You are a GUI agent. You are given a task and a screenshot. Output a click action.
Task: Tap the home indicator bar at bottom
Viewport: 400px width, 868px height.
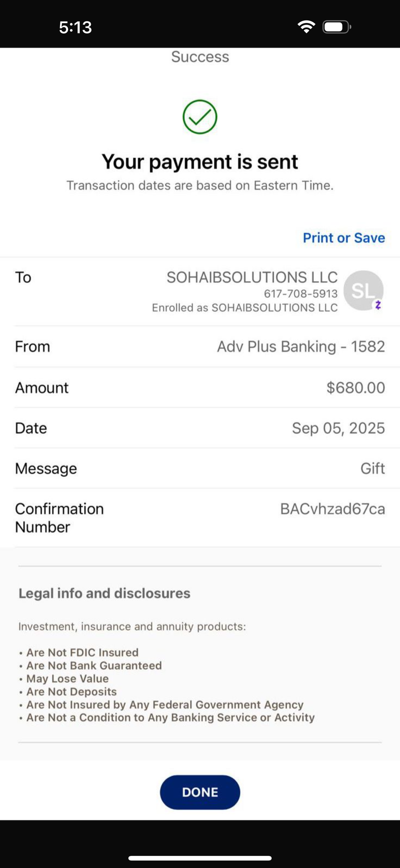click(x=200, y=858)
